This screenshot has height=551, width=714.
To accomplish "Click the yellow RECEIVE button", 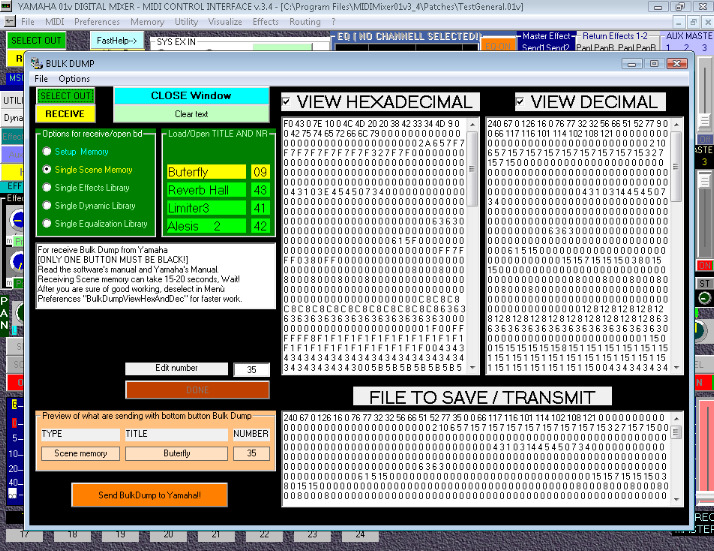I will pyautogui.click(x=66, y=114).
